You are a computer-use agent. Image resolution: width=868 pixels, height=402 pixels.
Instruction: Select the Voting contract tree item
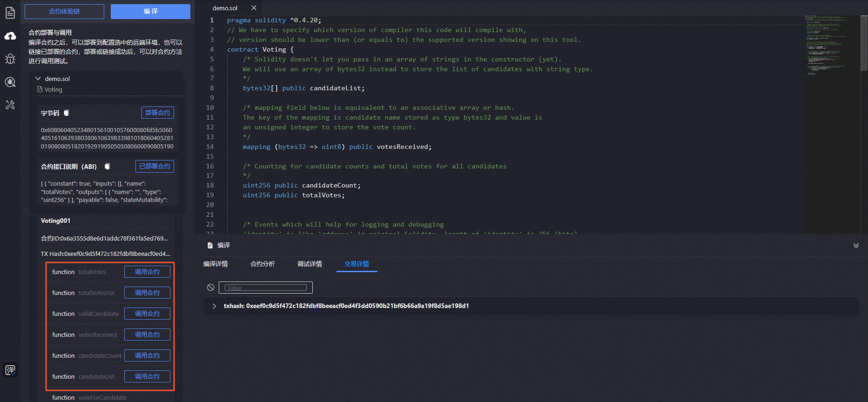coord(53,89)
